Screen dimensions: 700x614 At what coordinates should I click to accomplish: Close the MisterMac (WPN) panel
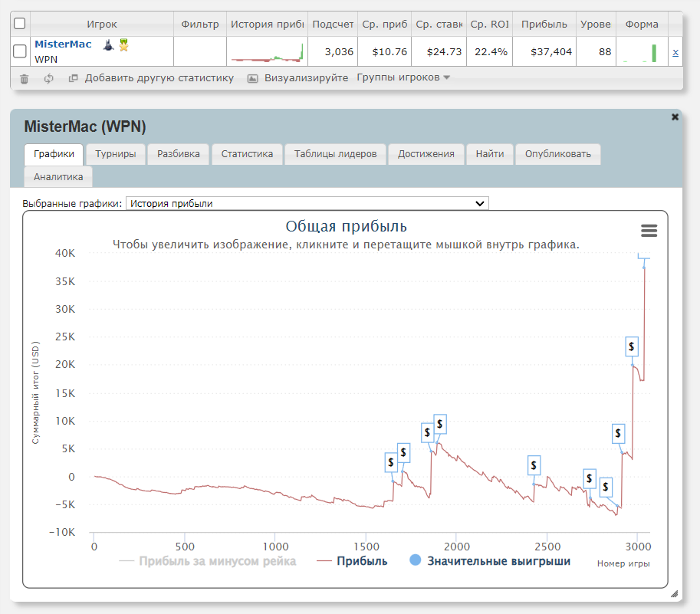pos(675,117)
